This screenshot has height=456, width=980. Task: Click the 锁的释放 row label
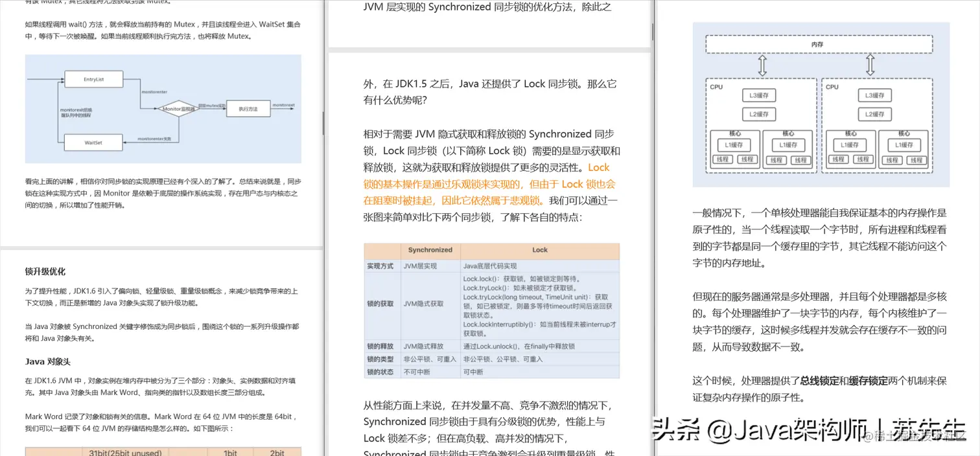[x=380, y=347]
